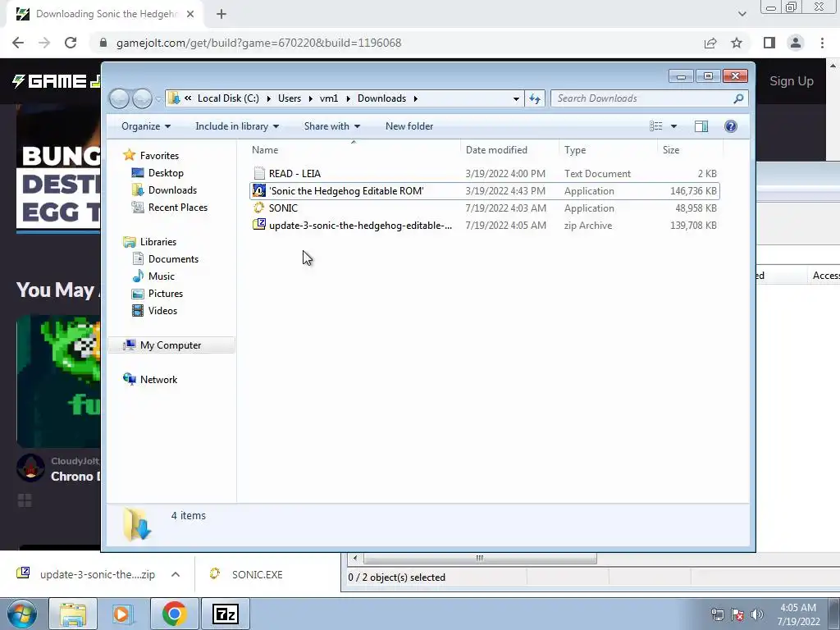This screenshot has width=840, height=630.
Task: Click the Explorer back arrow button
Action: point(119,98)
